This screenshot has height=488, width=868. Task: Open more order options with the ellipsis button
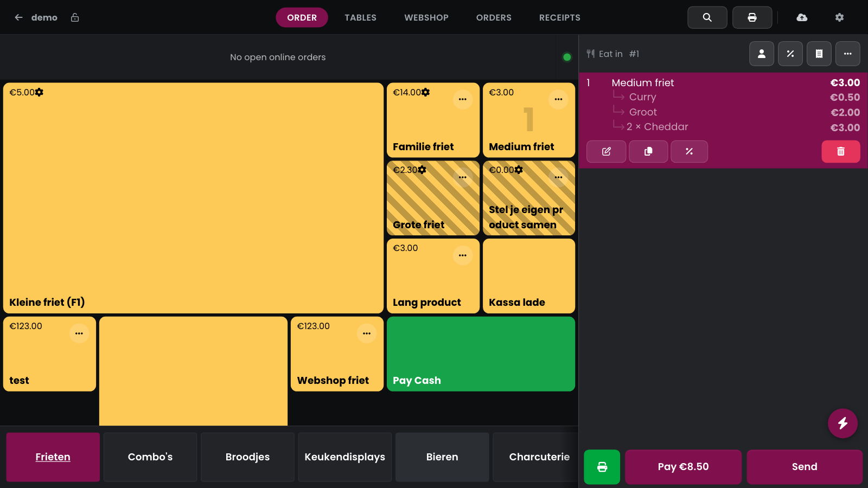(x=848, y=54)
